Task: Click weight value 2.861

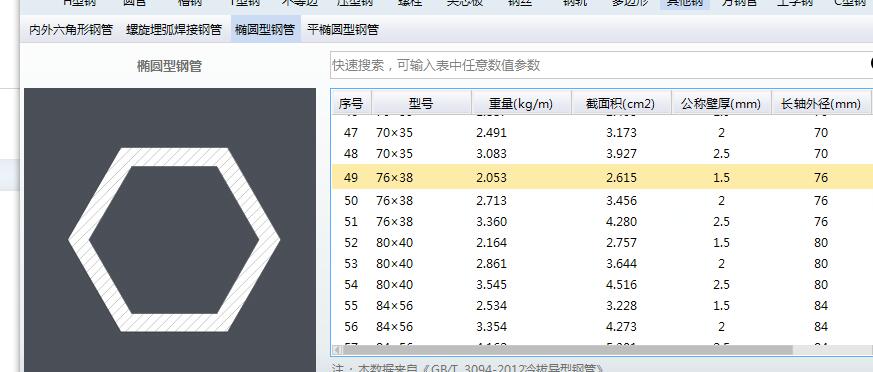Action: click(x=492, y=263)
